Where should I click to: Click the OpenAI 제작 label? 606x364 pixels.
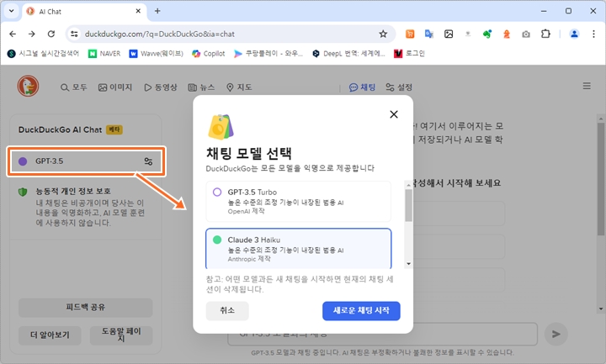246,211
